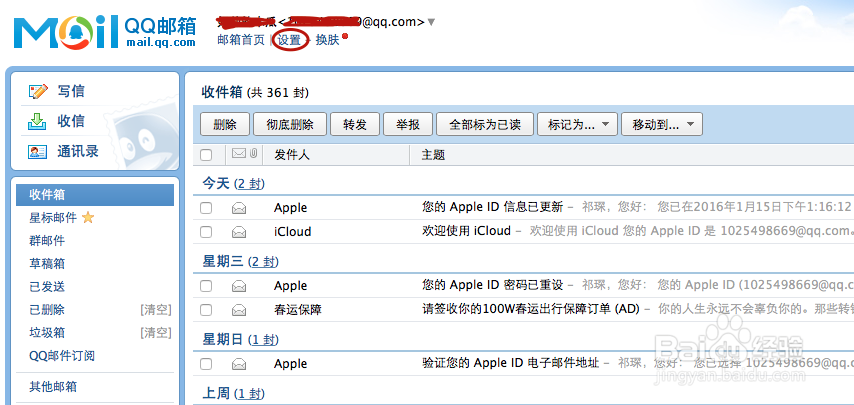This screenshot has width=854, height=405.
Task: Click 收信 to receive mail
Action: [71, 121]
